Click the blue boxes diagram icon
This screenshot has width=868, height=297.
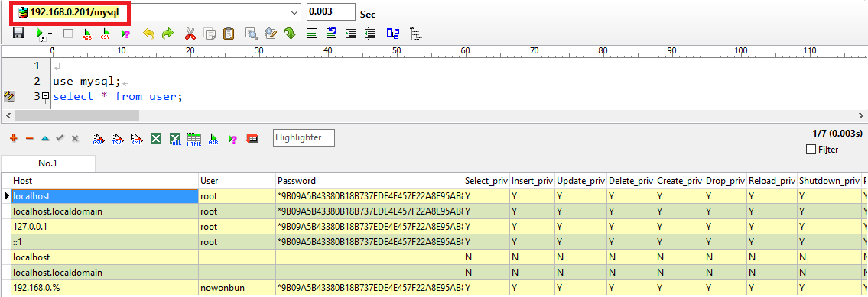click(393, 34)
